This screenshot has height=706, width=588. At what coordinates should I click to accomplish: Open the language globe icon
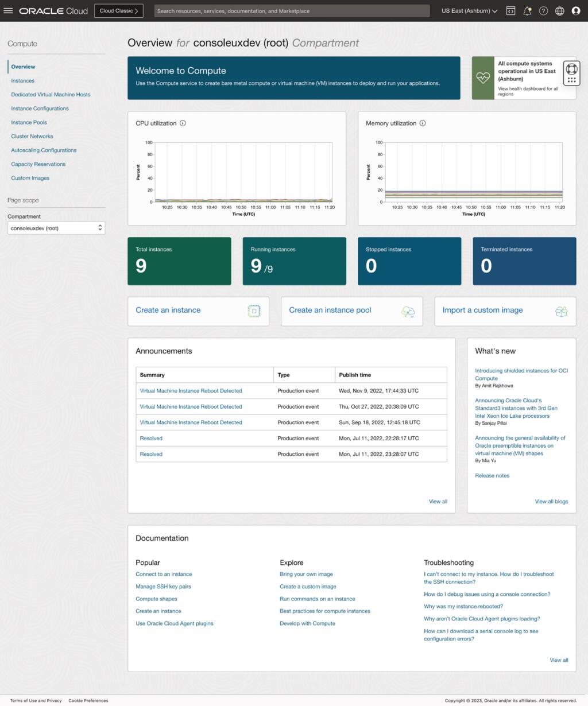559,10
